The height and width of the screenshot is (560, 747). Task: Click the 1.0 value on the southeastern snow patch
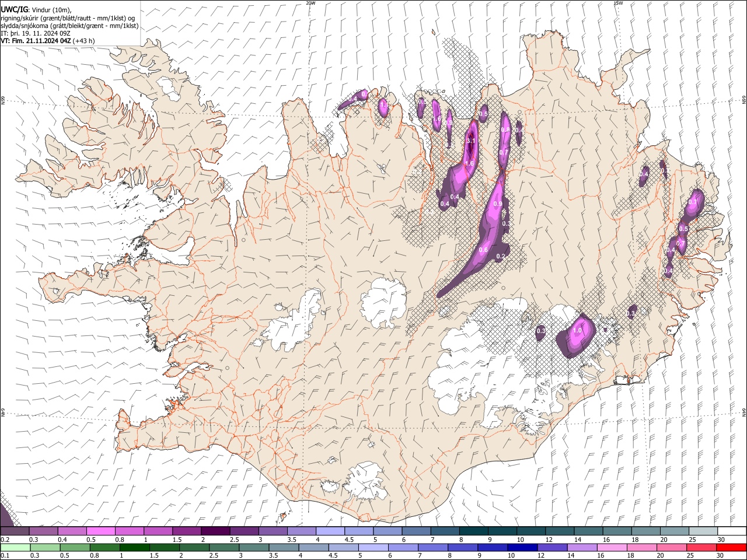578,330
